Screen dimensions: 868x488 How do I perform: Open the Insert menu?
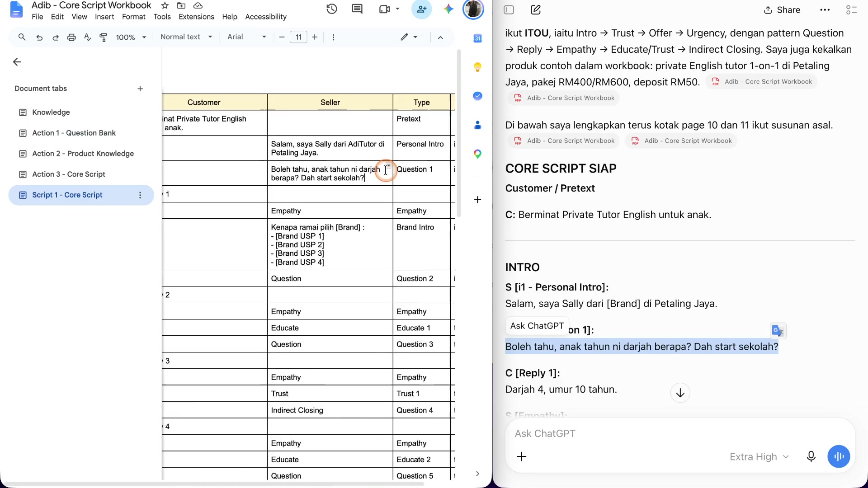pos(104,17)
